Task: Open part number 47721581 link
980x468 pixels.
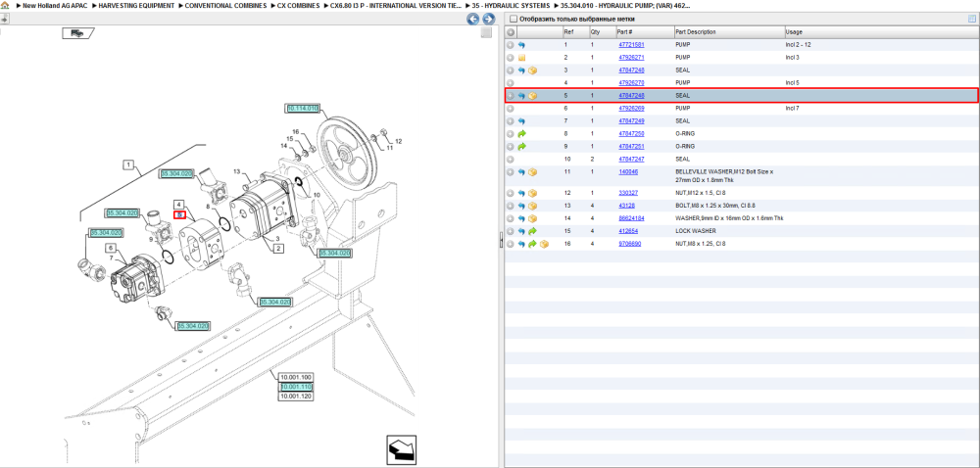Action: tap(631, 45)
